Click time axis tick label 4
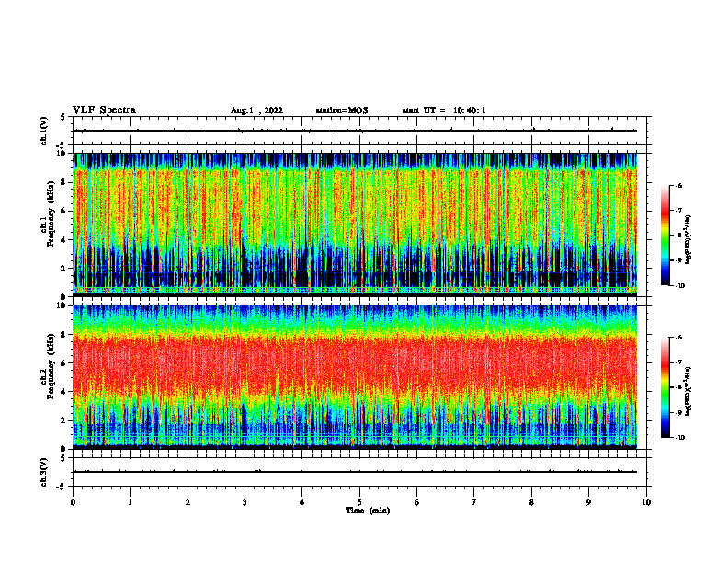Screen dimensions: 728x563 tap(302, 502)
